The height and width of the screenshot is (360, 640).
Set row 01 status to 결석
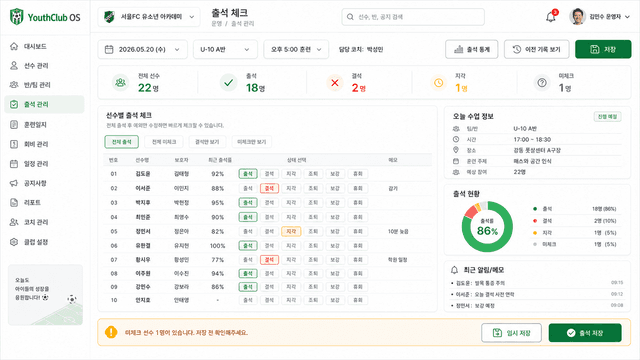[x=269, y=174]
